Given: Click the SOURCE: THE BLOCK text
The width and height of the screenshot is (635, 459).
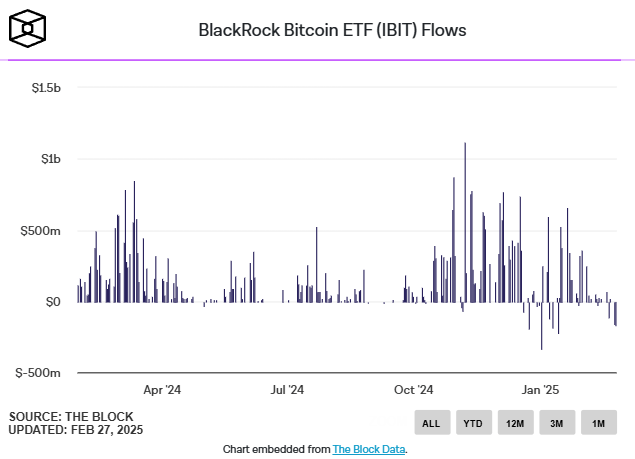Looking at the screenshot, I should pyautogui.click(x=71, y=416).
